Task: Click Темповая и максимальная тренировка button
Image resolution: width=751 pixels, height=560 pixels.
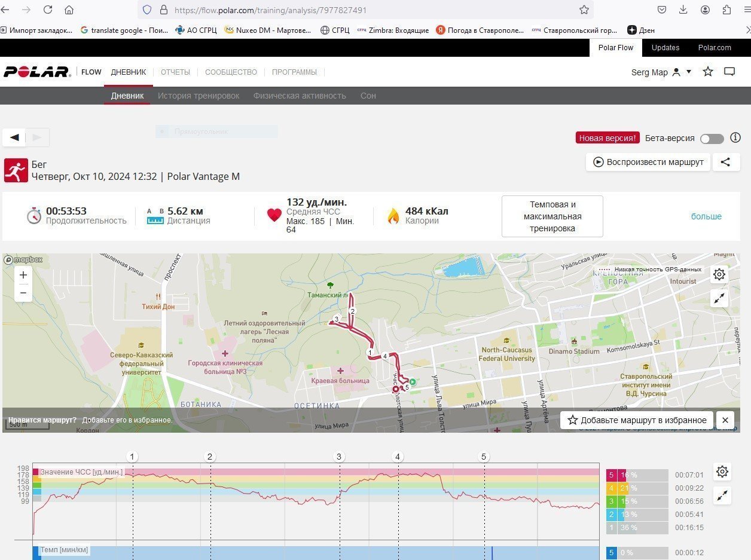Action: (x=552, y=216)
